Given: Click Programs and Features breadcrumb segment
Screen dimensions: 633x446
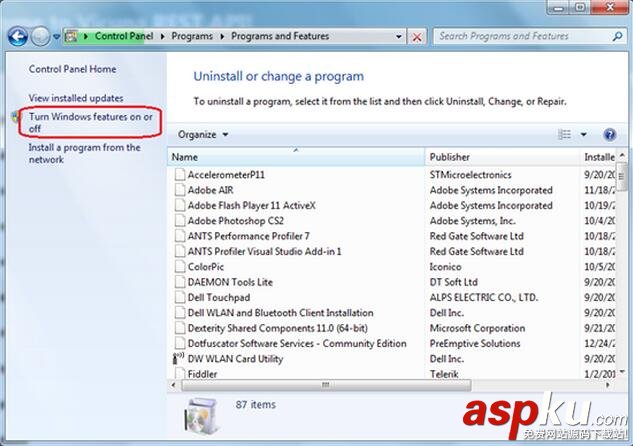Looking at the screenshot, I should click(x=280, y=36).
